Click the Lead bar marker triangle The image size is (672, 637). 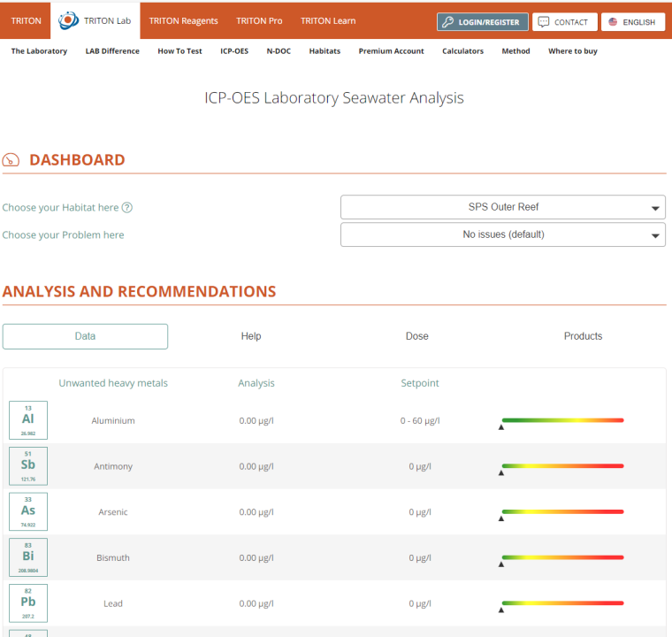(x=501, y=610)
